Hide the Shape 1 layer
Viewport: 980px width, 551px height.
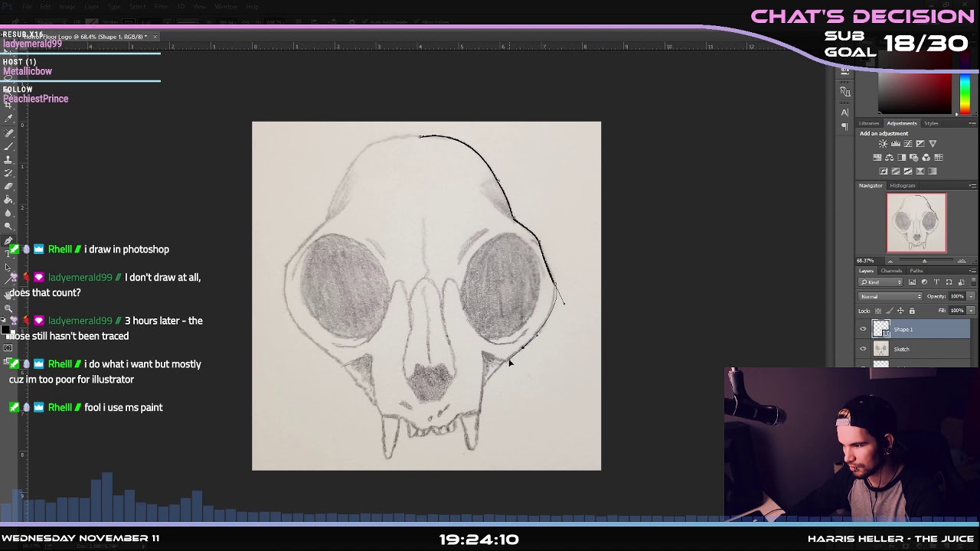[x=863, y=329]
